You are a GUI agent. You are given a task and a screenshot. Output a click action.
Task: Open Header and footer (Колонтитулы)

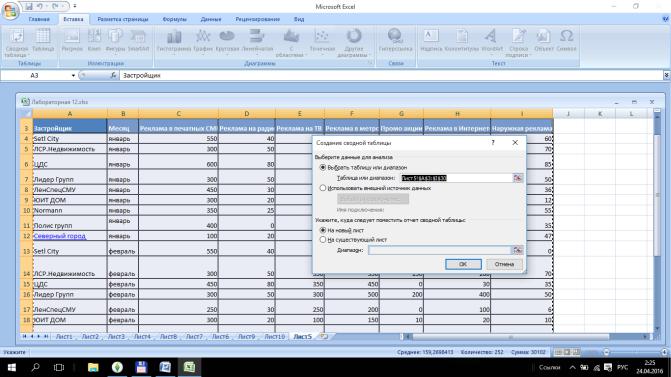(x=461, y=41)
